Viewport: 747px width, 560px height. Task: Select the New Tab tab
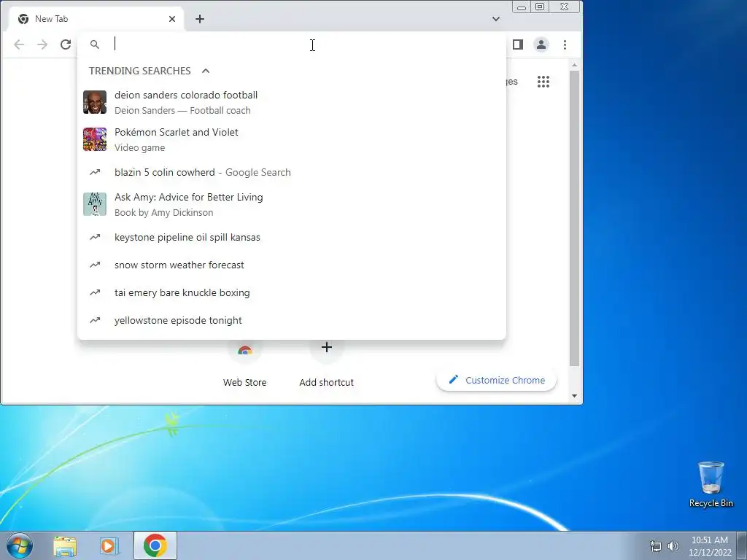coord(97,19)
